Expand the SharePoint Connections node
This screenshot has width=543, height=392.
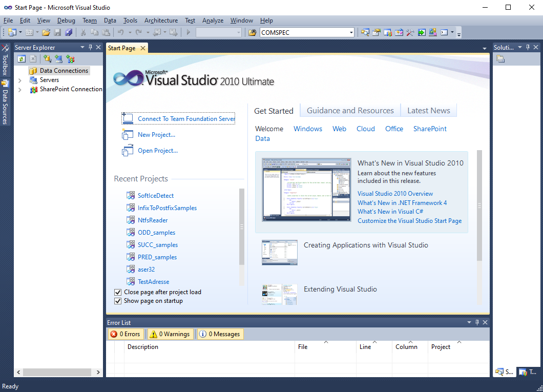point(20,90)
